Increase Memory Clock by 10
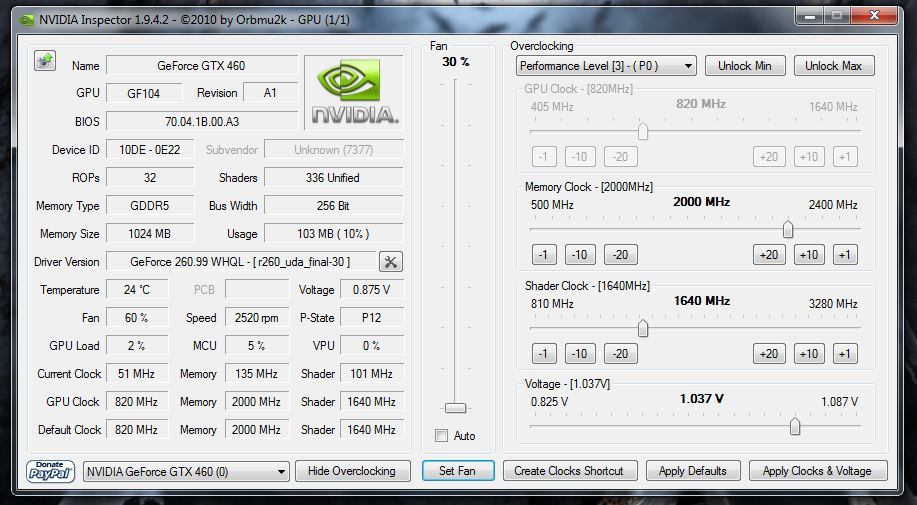Viewport: 917px width, 505px height. pyautogui.click(x=809, y=255)
